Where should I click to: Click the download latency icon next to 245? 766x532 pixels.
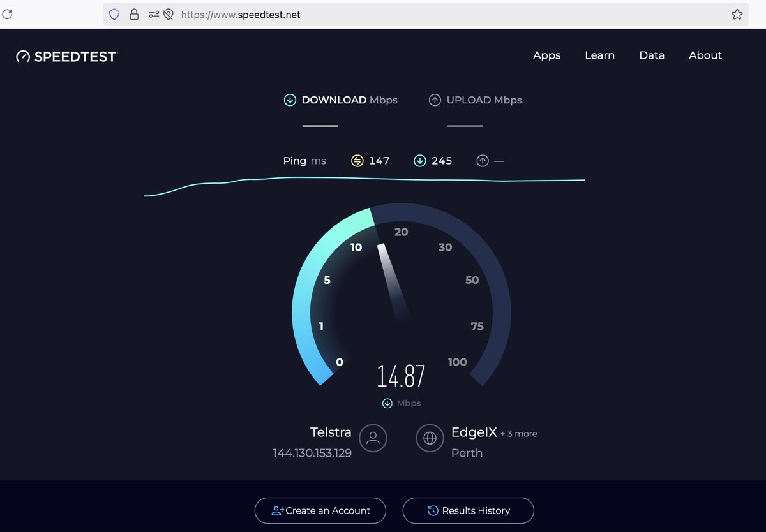419,161
